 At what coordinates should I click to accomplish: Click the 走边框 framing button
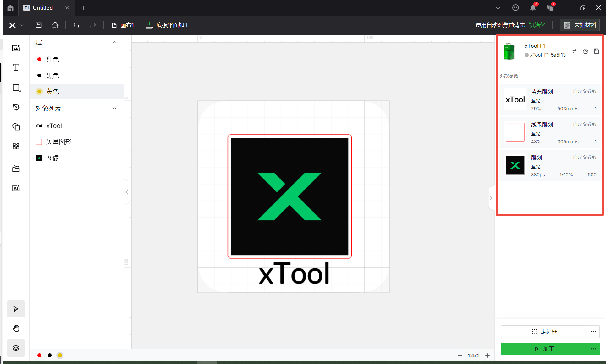[x=544, y=332]
